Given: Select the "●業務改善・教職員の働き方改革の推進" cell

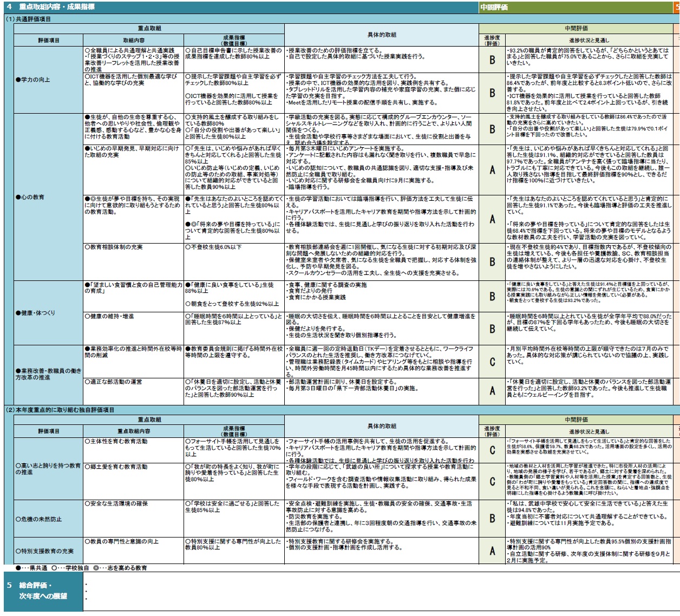Looking at the screenshot, I should (x=48, y=374).
